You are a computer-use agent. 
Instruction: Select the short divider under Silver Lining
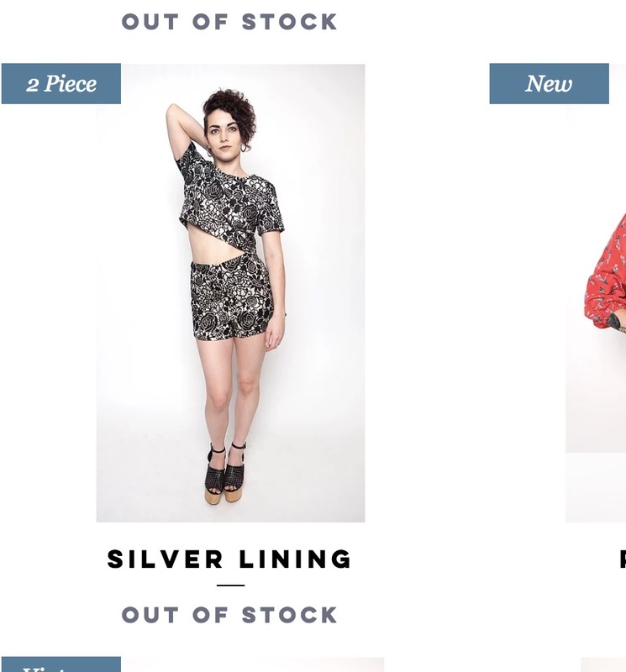coord(231,585)
